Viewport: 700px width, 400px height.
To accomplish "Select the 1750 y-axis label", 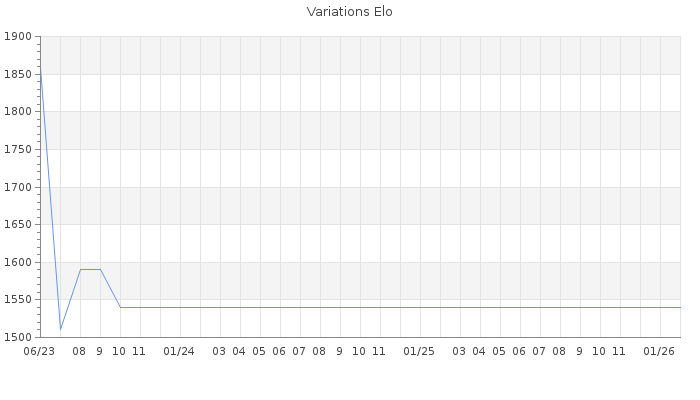I will click(x=19, y=150).
